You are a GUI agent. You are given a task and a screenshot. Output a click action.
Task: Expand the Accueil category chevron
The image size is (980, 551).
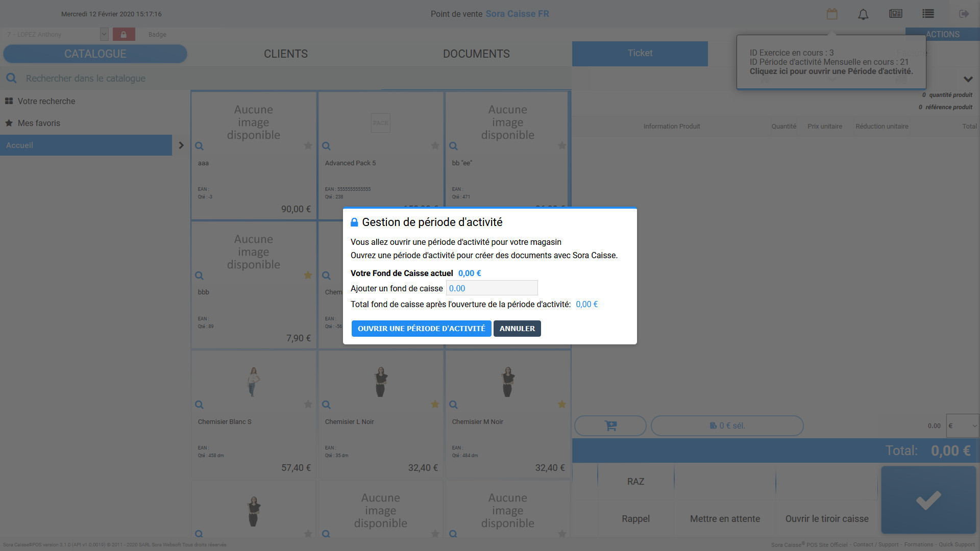[181, 145]
